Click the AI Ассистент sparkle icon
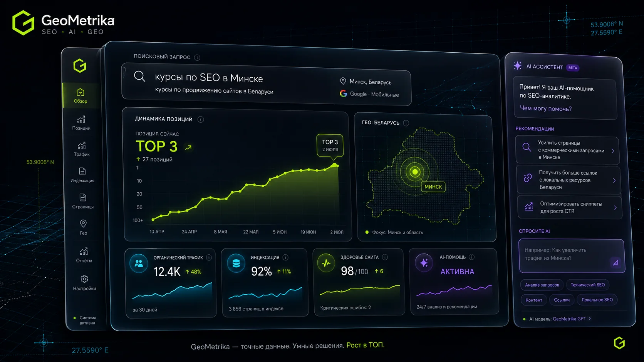Image resolution: width=644 pixels, height=362 pixels. point(518,65)
